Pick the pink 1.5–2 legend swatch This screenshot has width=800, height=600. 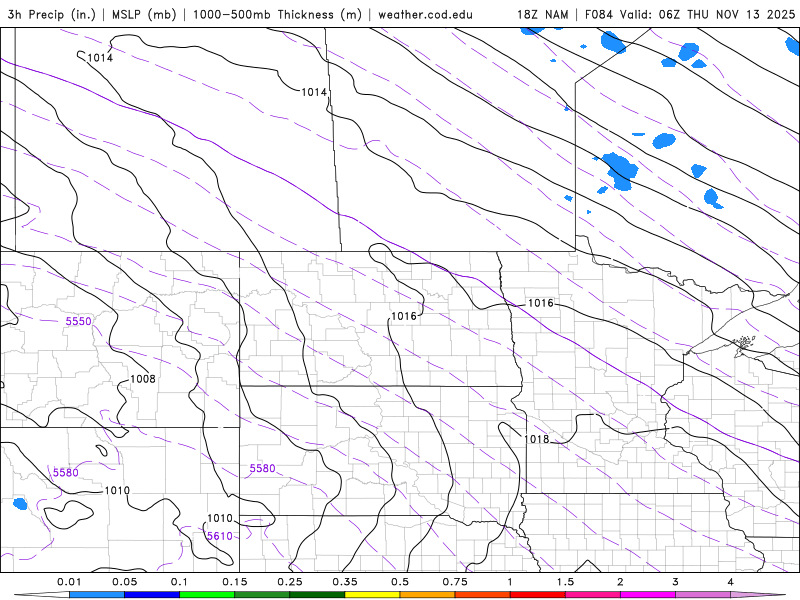pyautogui.click(x=593, y=595)
